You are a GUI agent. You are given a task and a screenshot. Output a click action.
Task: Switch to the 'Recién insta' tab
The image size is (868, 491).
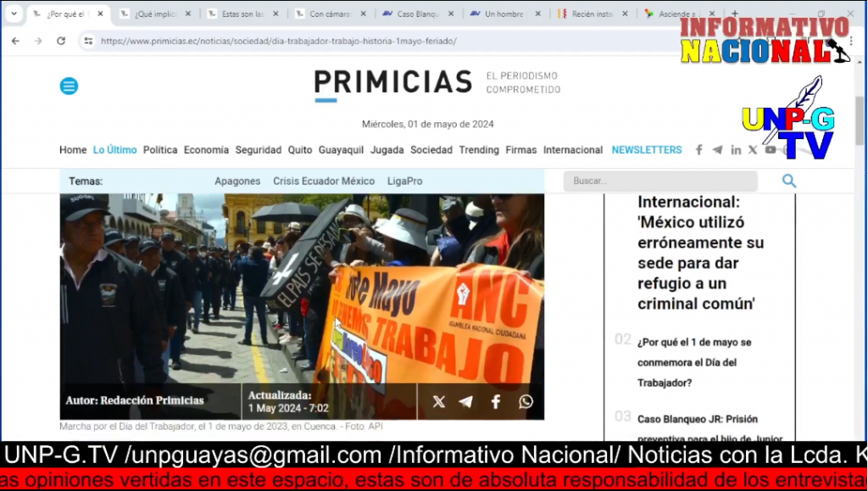(592, 14)
